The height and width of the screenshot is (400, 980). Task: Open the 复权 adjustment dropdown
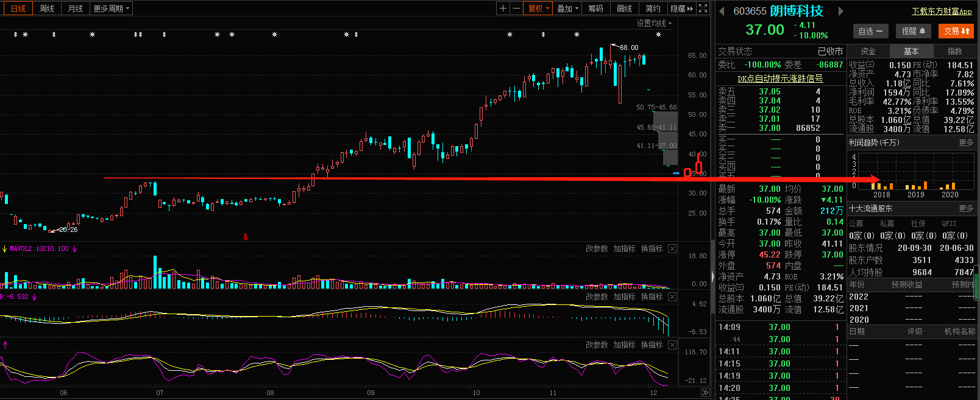pos(539,9)
